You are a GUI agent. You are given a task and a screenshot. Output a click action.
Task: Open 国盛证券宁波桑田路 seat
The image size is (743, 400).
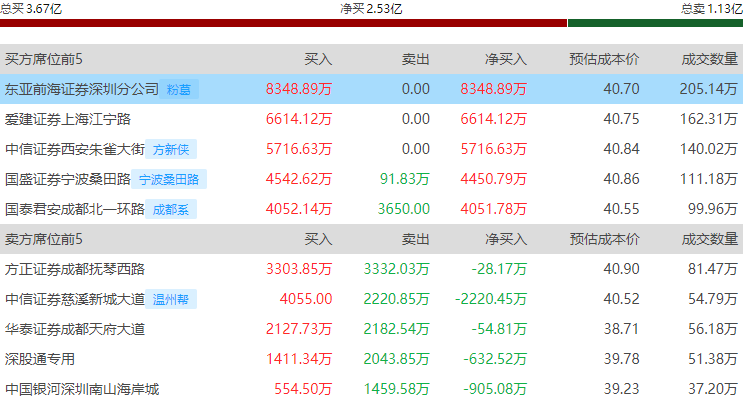[68, 179]
